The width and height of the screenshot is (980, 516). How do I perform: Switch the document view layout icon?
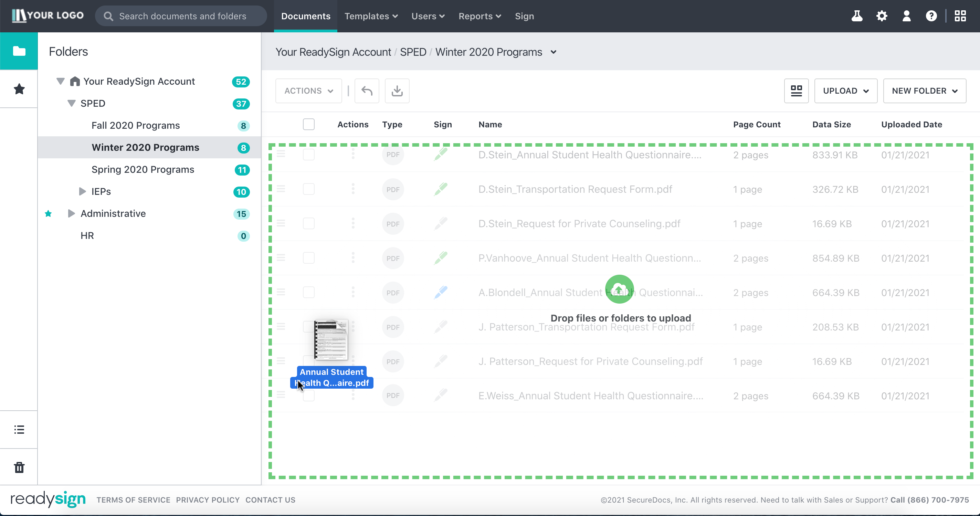pyautogui.click(x=796, y=91)
